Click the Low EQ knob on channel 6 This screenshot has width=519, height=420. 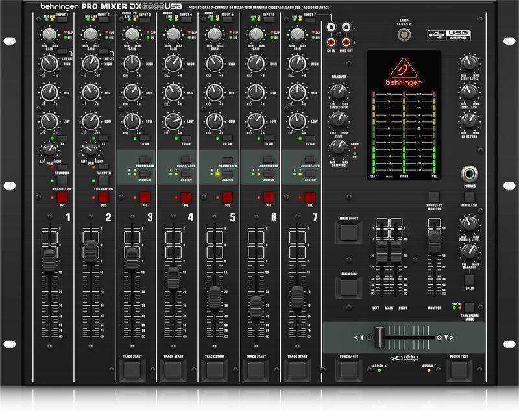click(256, 121)
